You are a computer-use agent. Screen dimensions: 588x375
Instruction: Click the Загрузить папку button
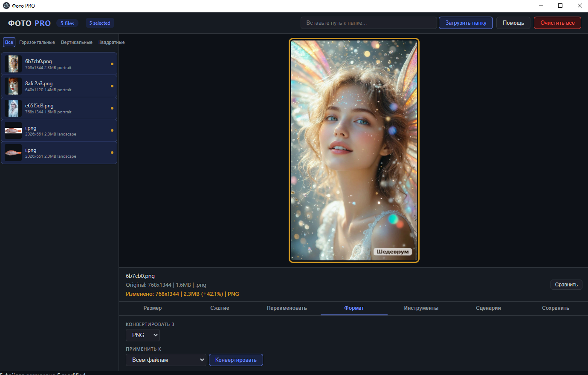tap(466, 23)
